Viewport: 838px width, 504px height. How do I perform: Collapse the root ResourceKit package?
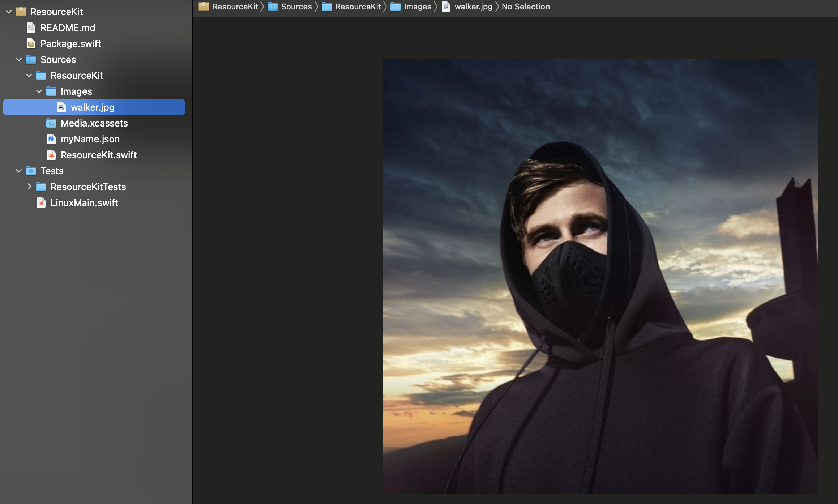click(x=9, y=12)
